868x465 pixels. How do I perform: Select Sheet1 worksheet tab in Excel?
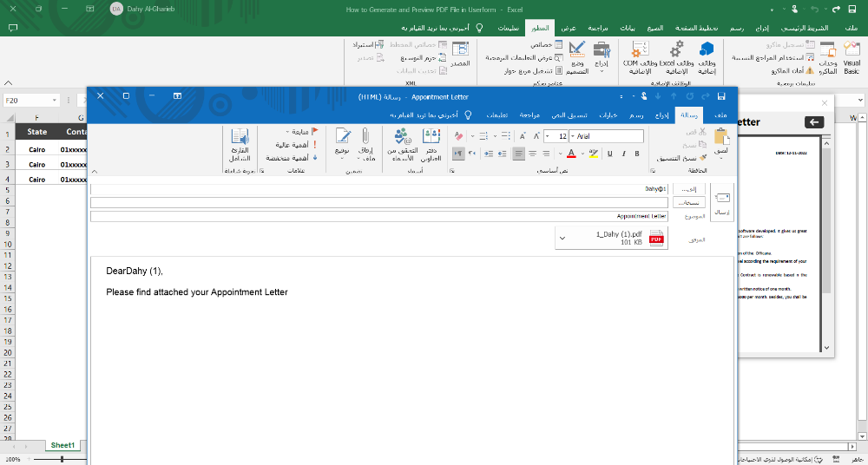click(62, 445)
